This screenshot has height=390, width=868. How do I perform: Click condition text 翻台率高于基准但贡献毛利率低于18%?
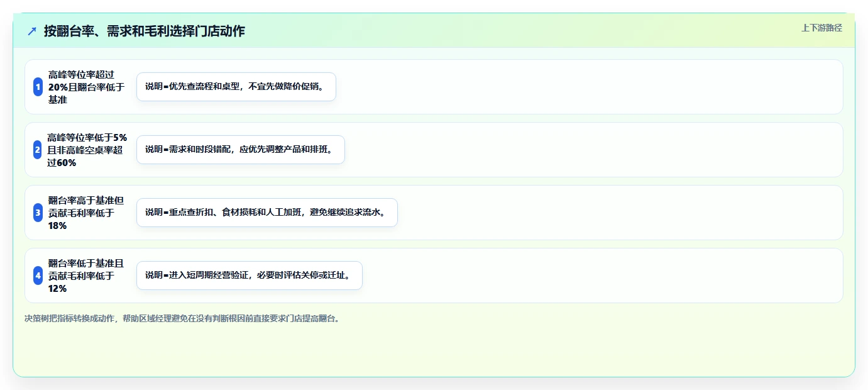(x=87, y=213)
